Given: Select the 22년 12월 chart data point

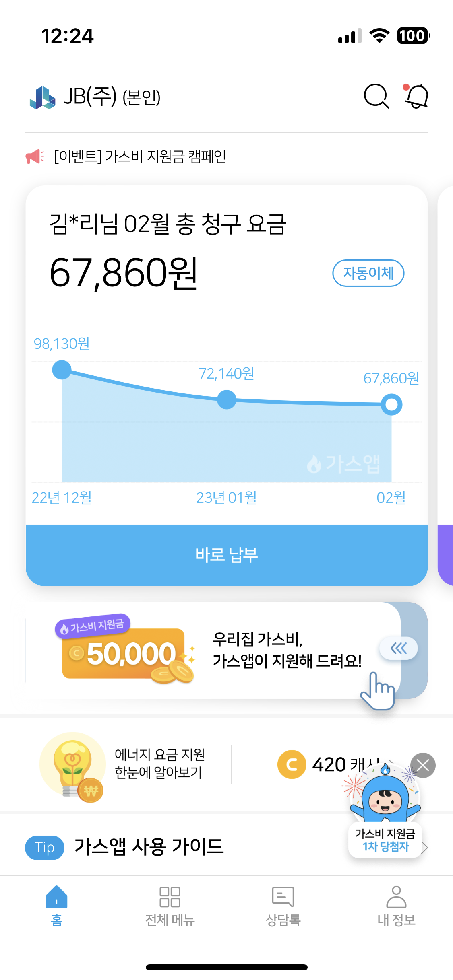Looking at the screenshot, I should click(x=62, y=370).
